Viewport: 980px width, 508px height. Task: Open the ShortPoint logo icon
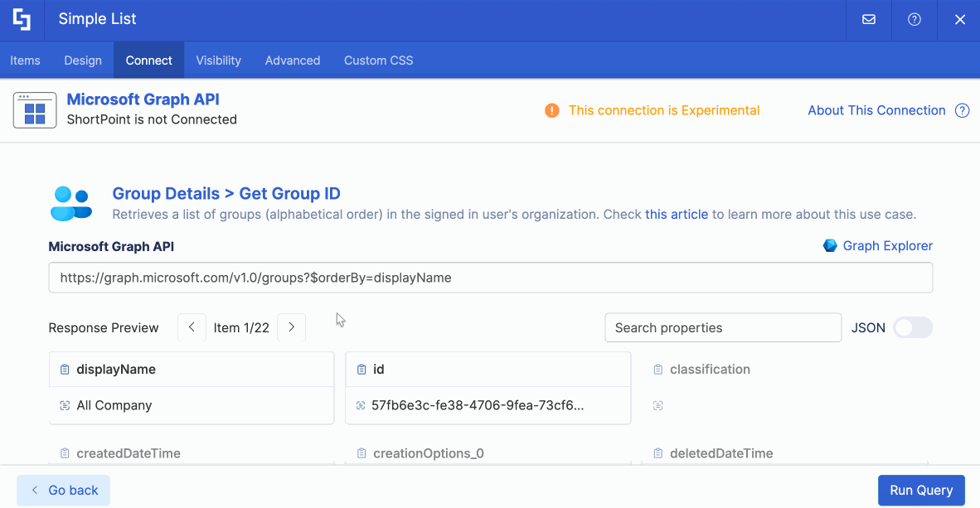pos(21,18)
